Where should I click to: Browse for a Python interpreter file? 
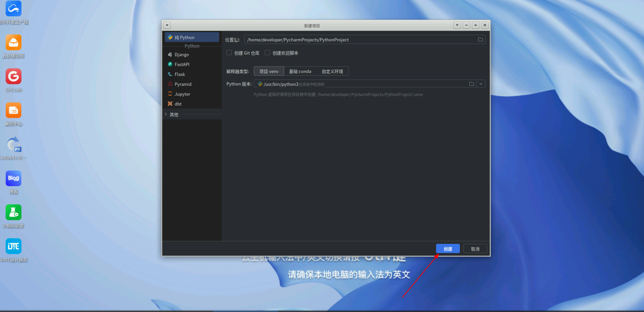click(471, 84)
